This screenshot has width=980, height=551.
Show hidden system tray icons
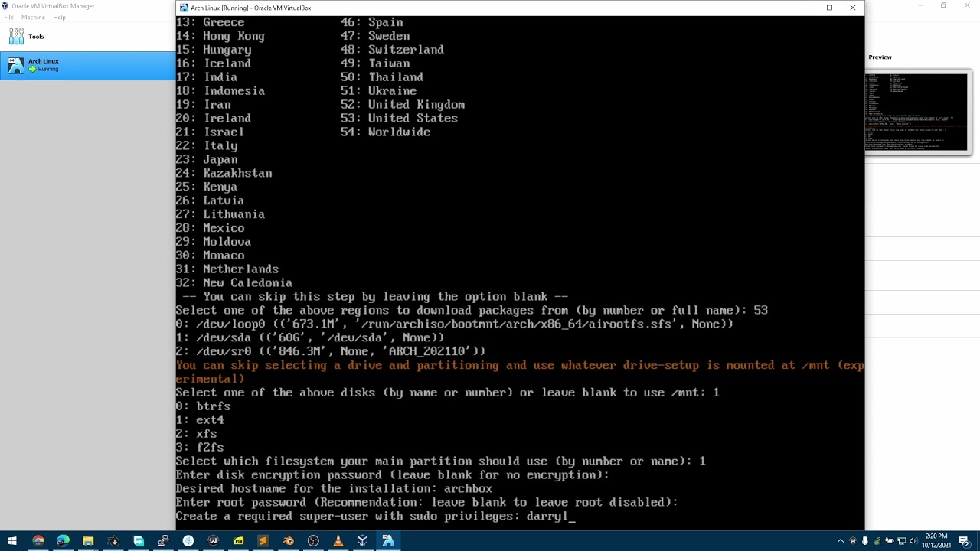841,541
